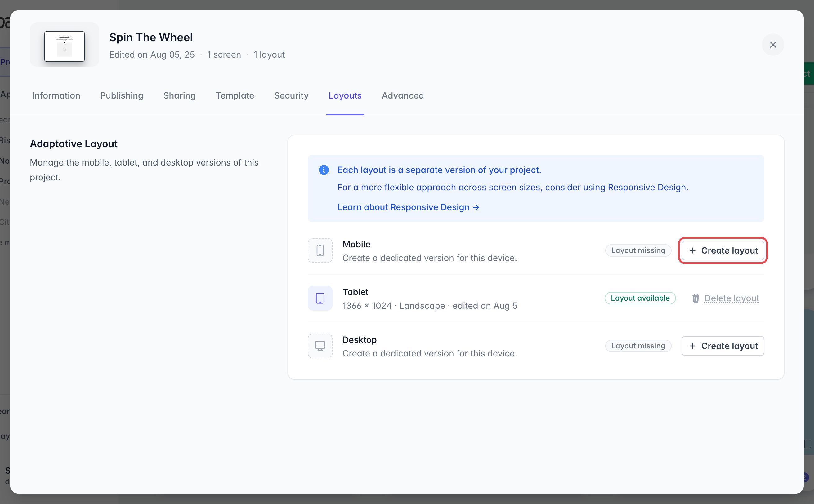814x504 pixels.
Task: Click the Desktop row title
Action: tap(359, 340)
